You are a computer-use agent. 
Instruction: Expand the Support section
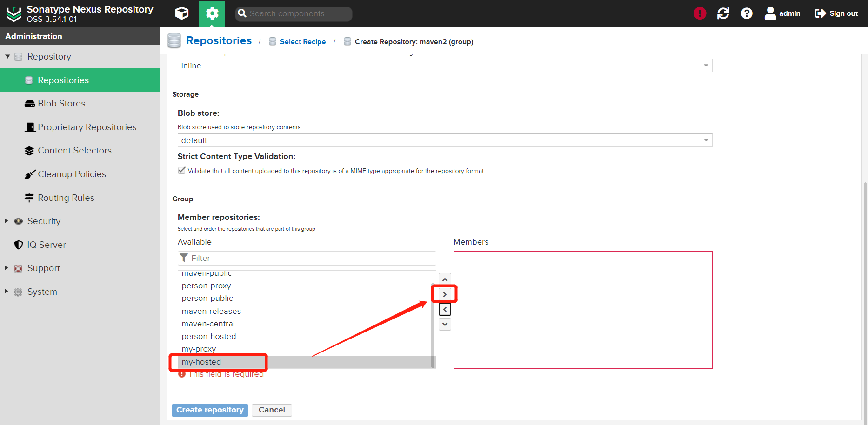coord(7,268)
